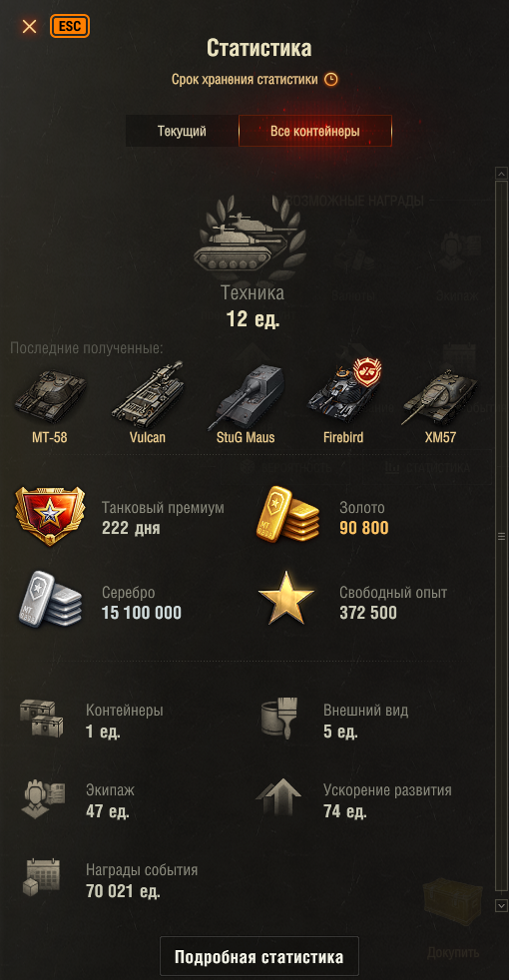Click the Танковый премиум badge icon
The width and height of the screenshot is (509, 980).
(x=49, y=516)
